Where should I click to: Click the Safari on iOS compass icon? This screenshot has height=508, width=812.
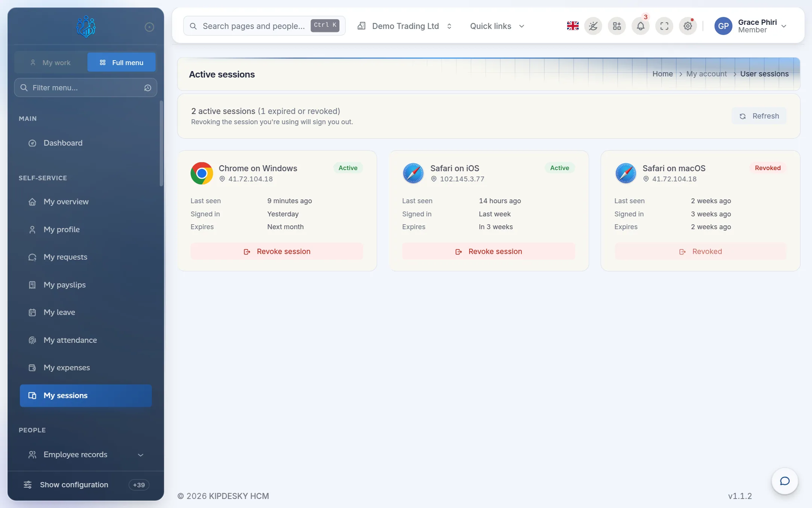point(413,173)
